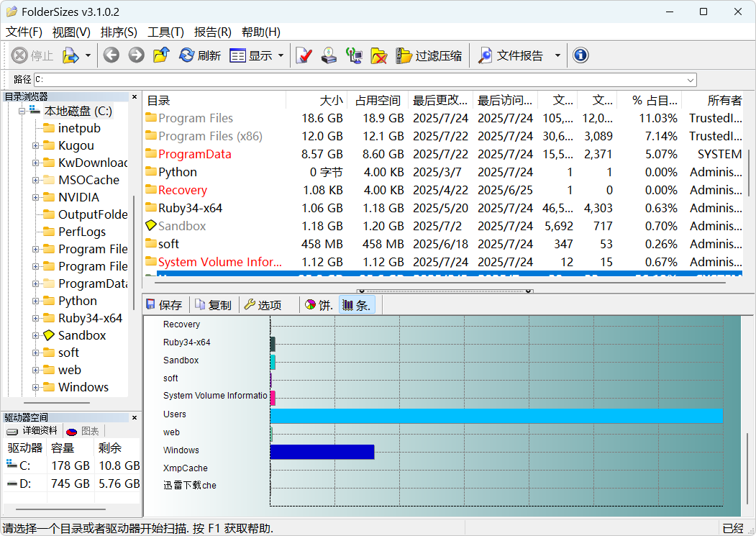Open dropdown arrow next to export icon
Viewport: 756px width, 536px height.
coord(88,55)
